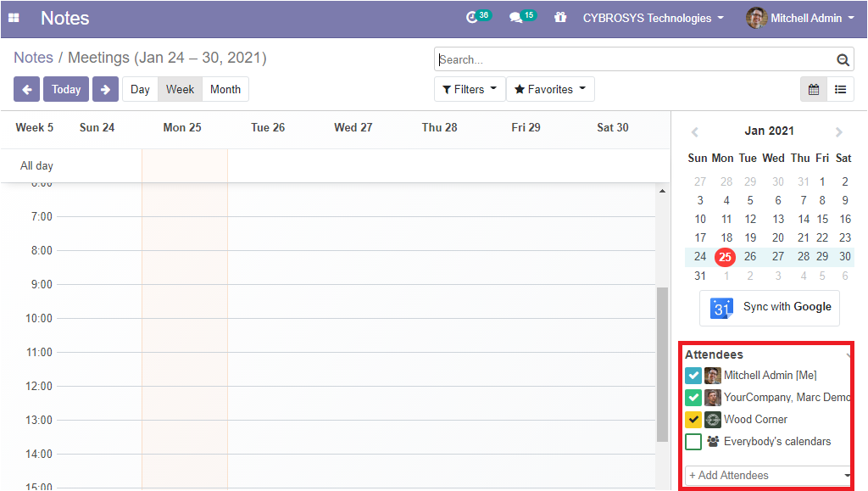Click the Sat 30 column header

[x=613, y=127]
